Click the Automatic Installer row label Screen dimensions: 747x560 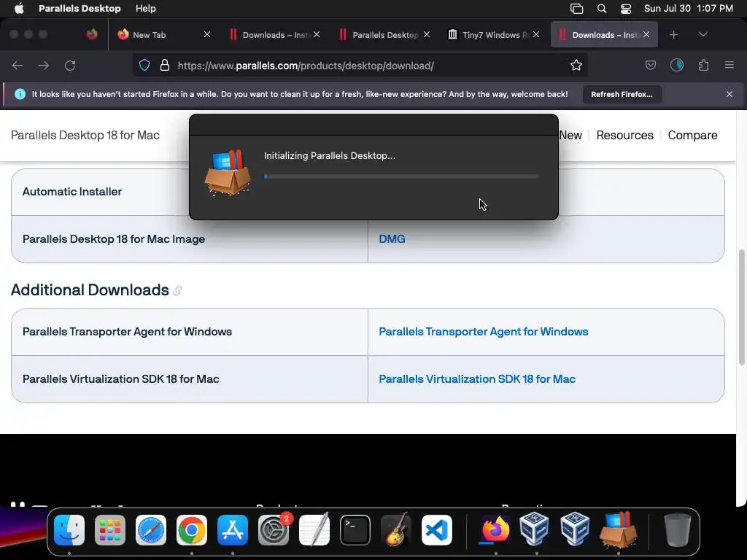[72, 192]
